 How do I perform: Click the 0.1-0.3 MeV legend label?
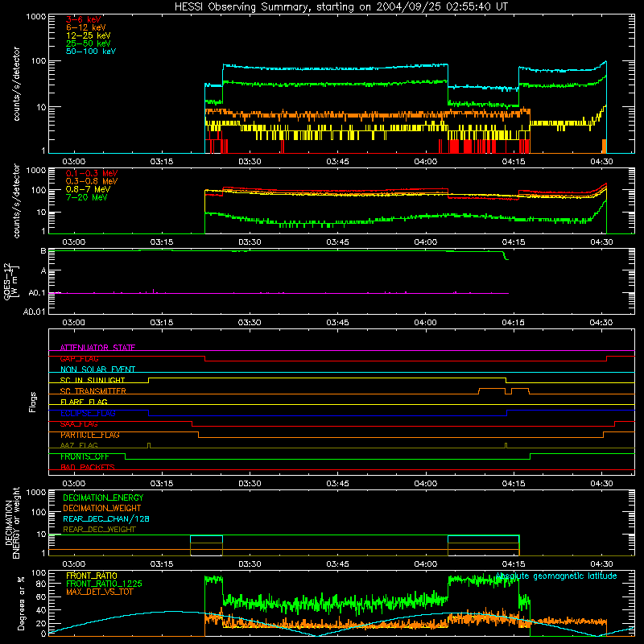(92, 173)
